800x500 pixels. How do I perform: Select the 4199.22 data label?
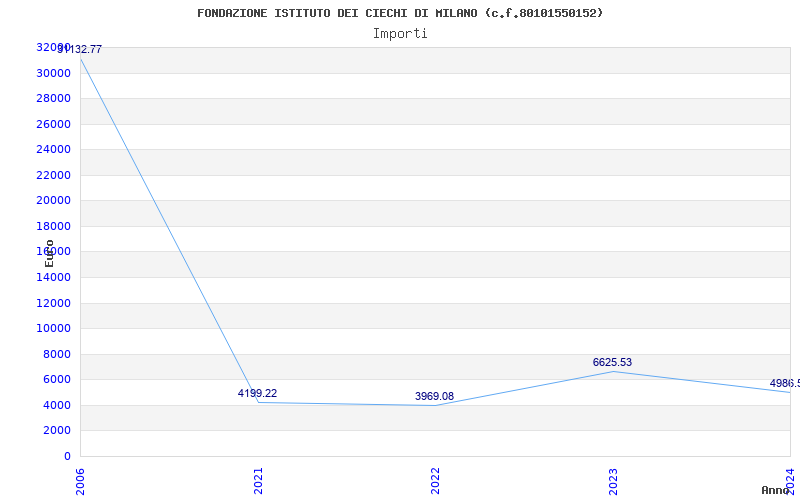click(257, 393)
